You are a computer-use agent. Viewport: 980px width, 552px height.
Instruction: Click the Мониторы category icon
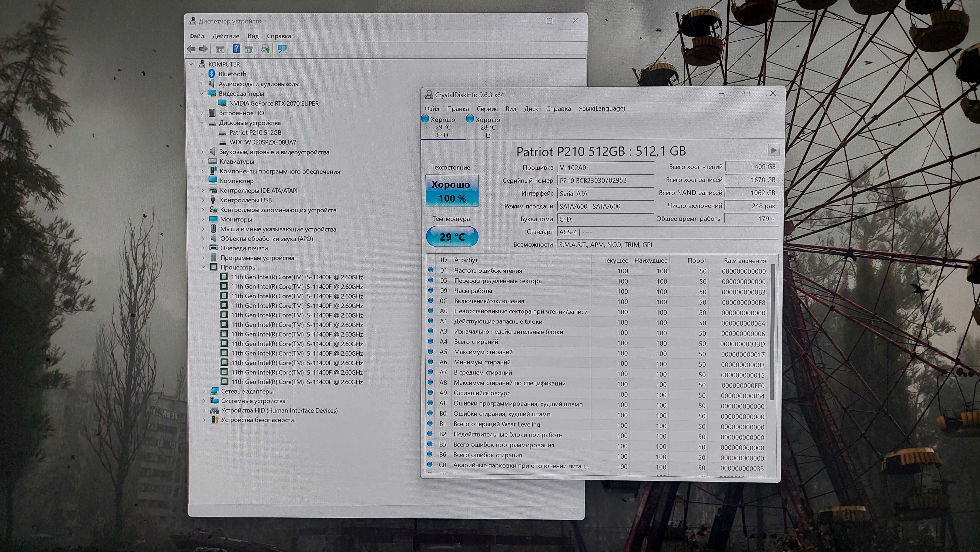(x=213, y=219)
